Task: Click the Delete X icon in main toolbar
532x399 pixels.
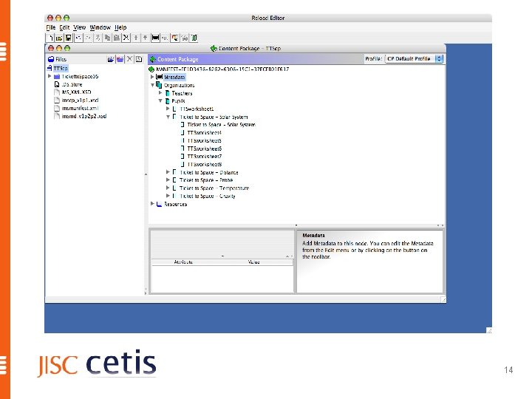Action: pyautogui.click(x=126, y=38)
